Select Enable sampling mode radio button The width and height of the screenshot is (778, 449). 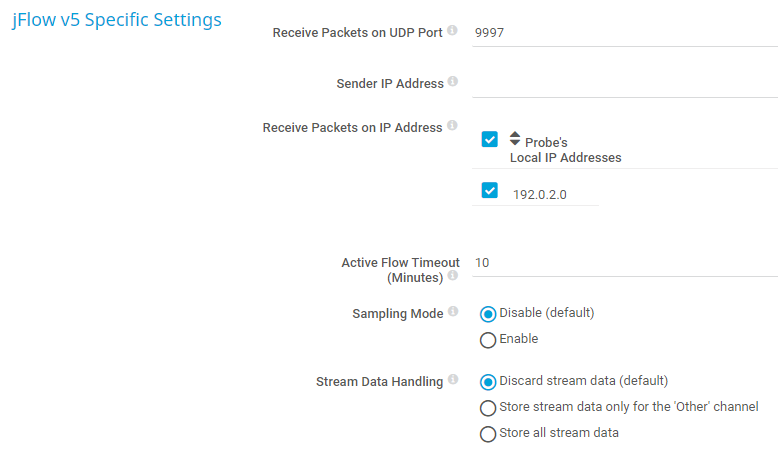[488, 340]
